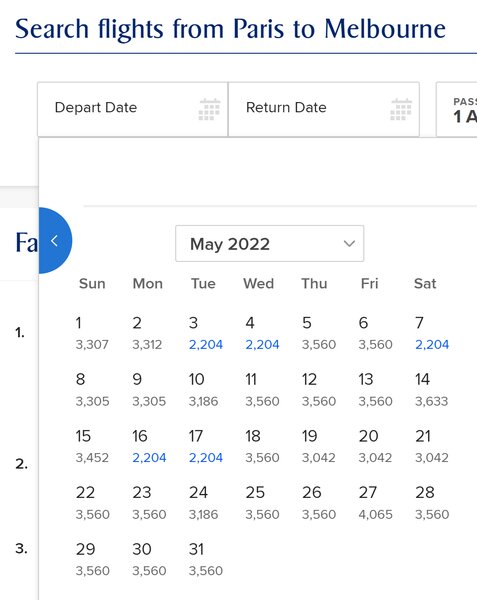Go to previous month with blue arrow
Screen dimensions: 477x600
[x=55, y=241]
